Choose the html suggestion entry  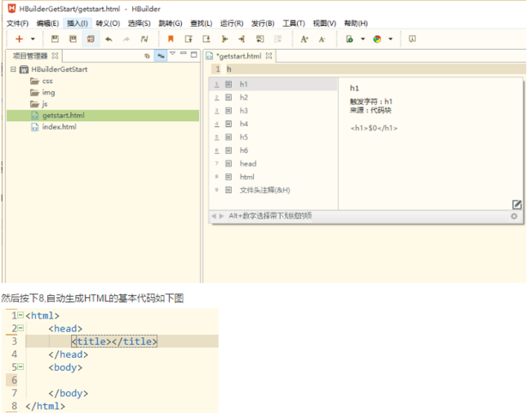(246, 177)
